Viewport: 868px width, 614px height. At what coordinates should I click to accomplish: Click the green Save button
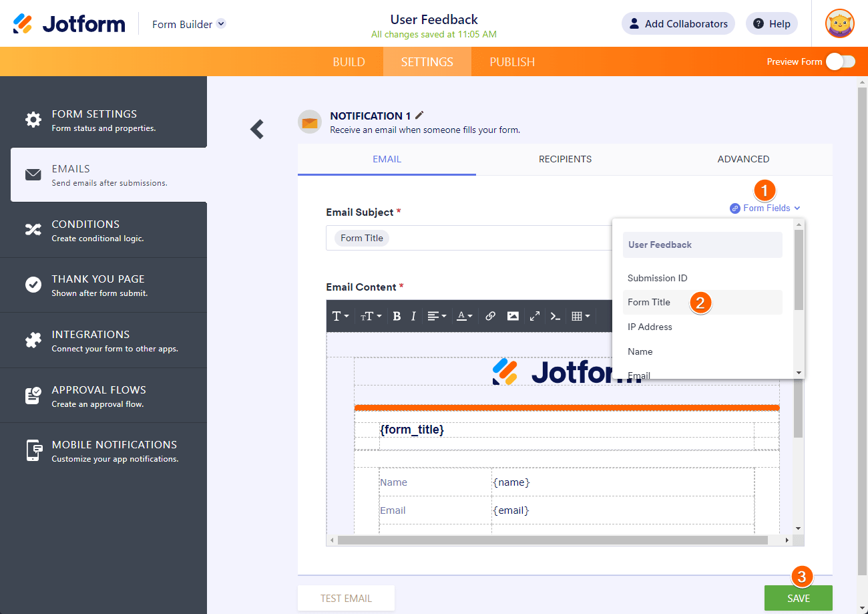tap(798, 598)
